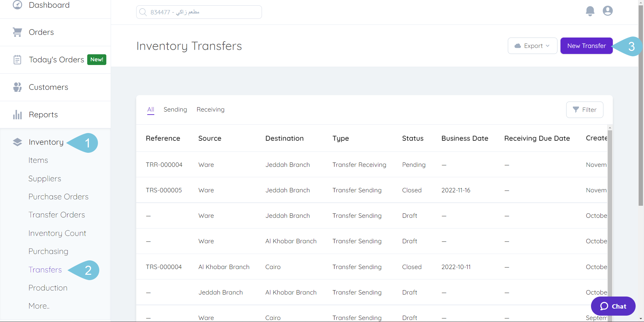Open the Reports bar chart icon

(x=17, y=114)
